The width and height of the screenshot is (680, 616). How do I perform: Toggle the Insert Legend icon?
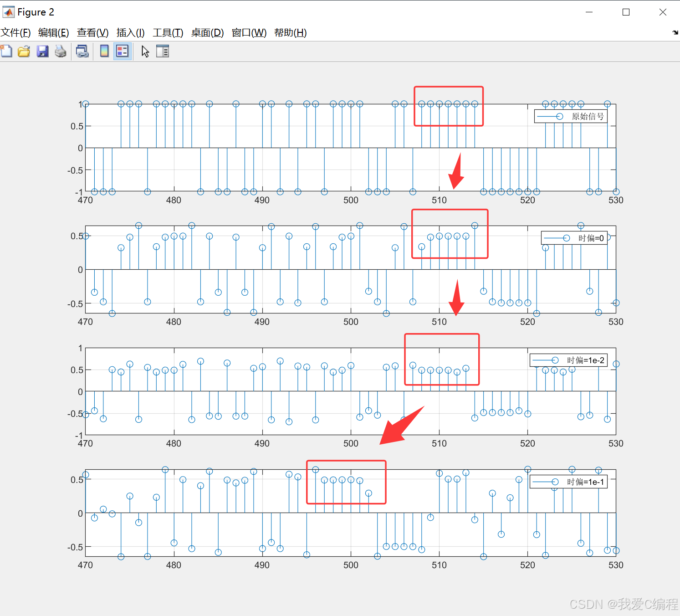coord(123,51)
